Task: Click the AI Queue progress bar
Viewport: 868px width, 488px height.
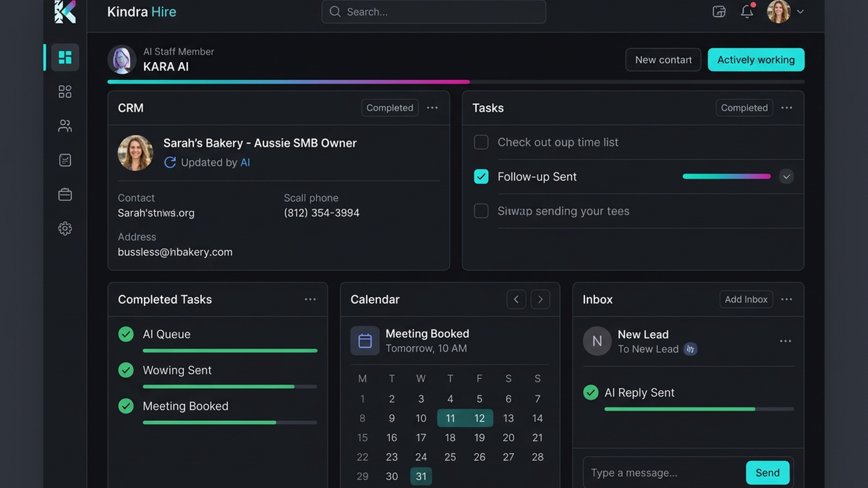Action: click(x=230, y=351)
